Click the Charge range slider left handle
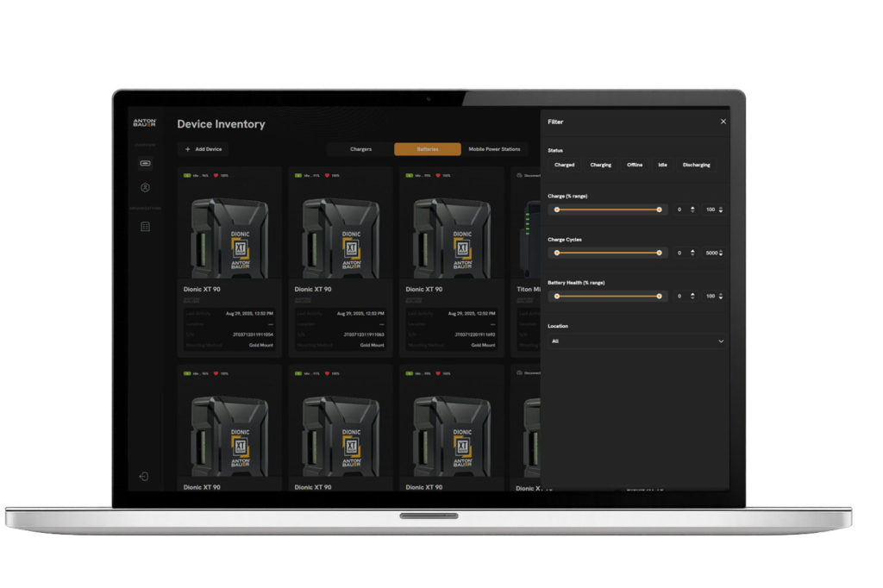Image resolution: width=883 pixels, height=588 pixels. pos(557,210)
